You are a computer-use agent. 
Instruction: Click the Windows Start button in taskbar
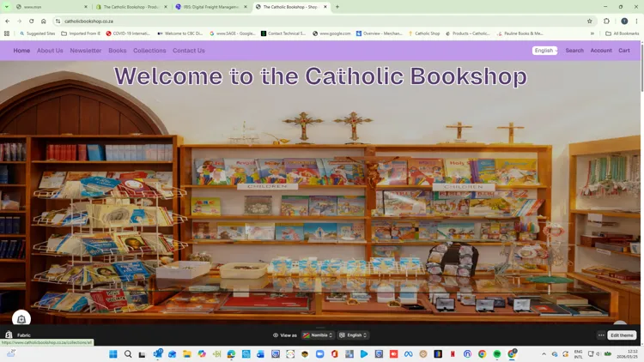(112, 353)
